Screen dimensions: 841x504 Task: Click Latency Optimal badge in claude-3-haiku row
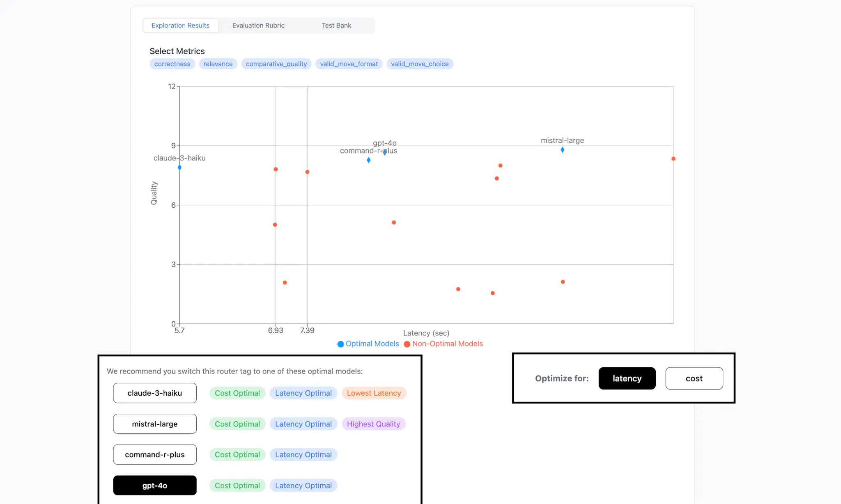[x=303, y=393]
